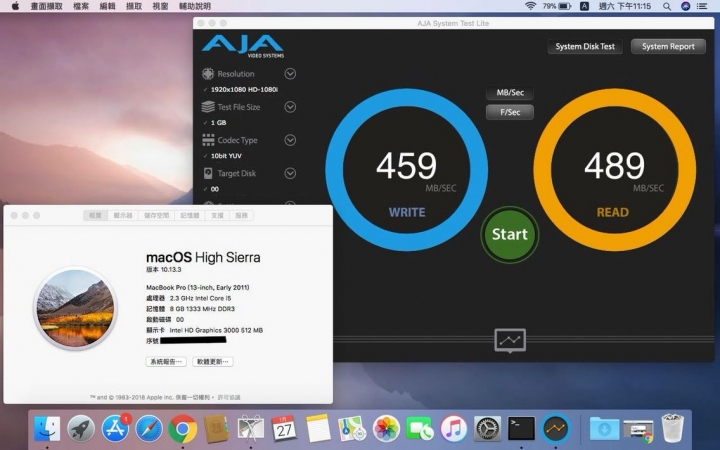Open Spotlight search magnifier
The image size is (720, 450).
667,6
